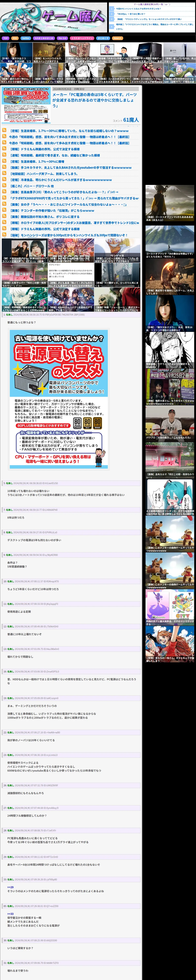Open the コメント 61魔人 comments link
The image size is (196, 980).
126,120
